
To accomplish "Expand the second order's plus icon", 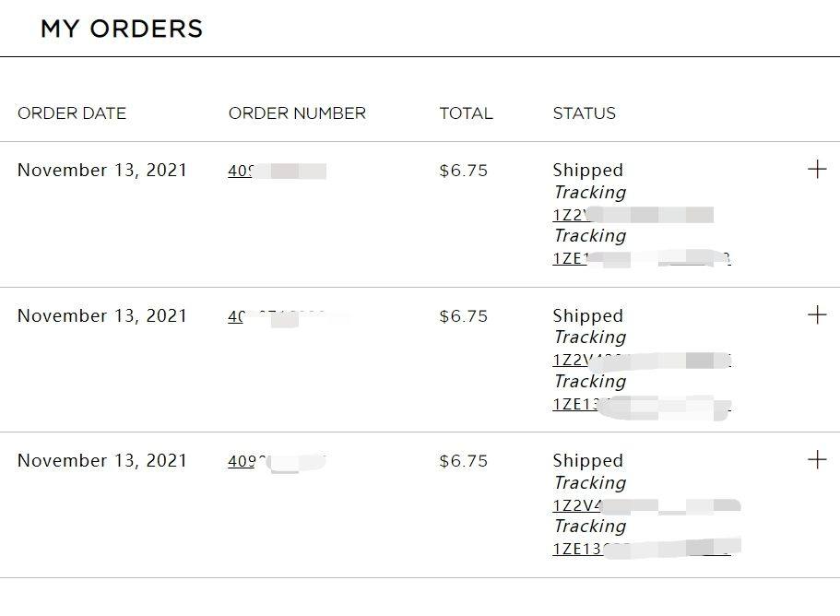I will [817, 314].
